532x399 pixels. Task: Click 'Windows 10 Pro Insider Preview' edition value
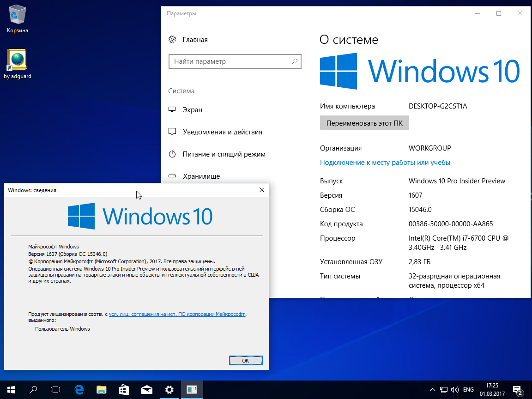457,181
